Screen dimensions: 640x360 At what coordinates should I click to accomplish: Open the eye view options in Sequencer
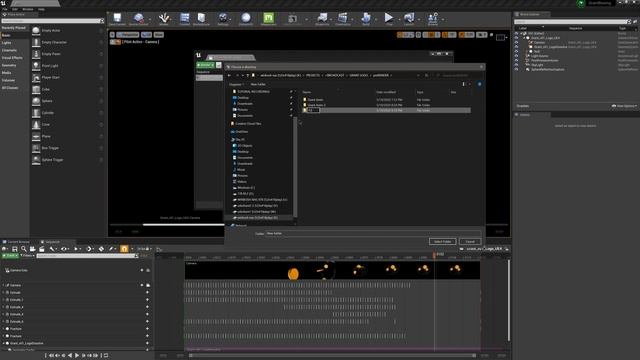[64, 249]
